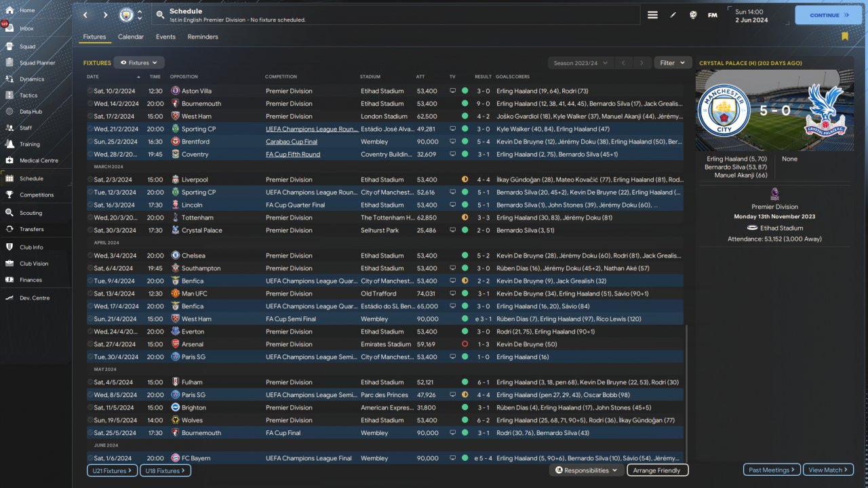Click the Chelsea club badge
The height and width of the screenshot is (488, 868).
click(176, 256)
